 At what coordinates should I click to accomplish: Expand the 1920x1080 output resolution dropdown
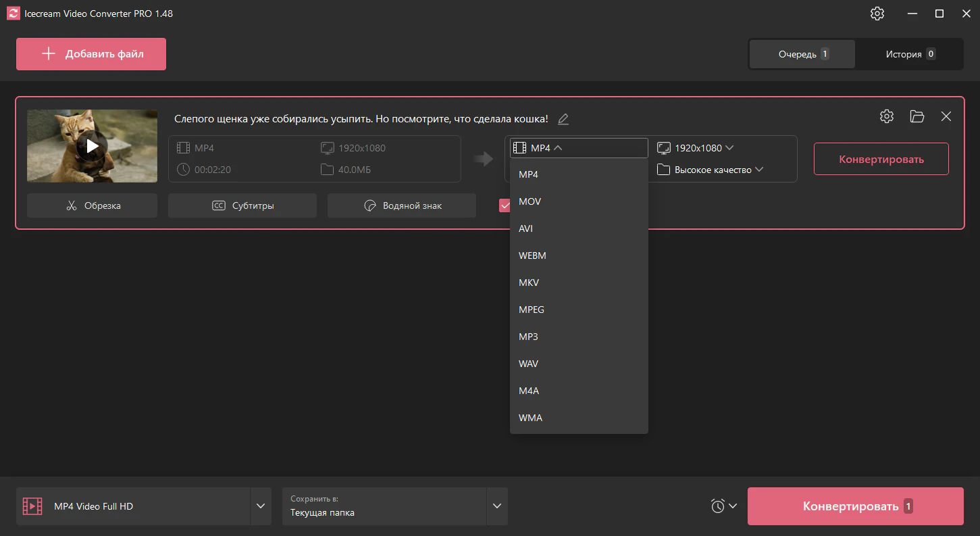tap(696, 148)
